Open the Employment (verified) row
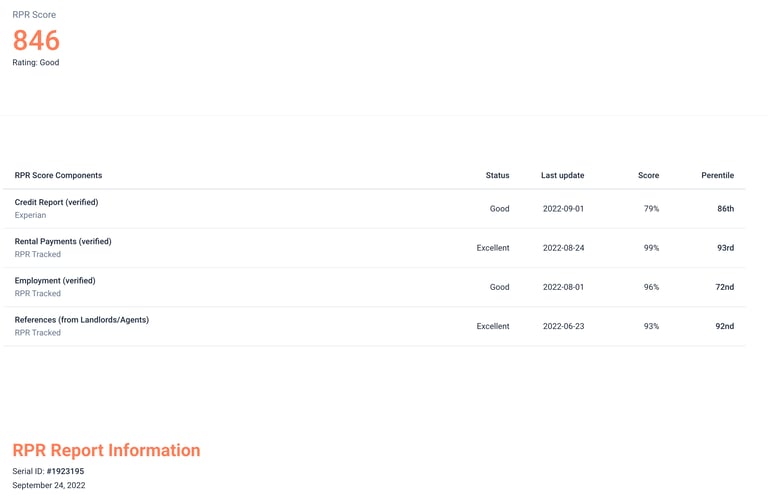Viewport: 768px width, 503px height. [374, 287]
